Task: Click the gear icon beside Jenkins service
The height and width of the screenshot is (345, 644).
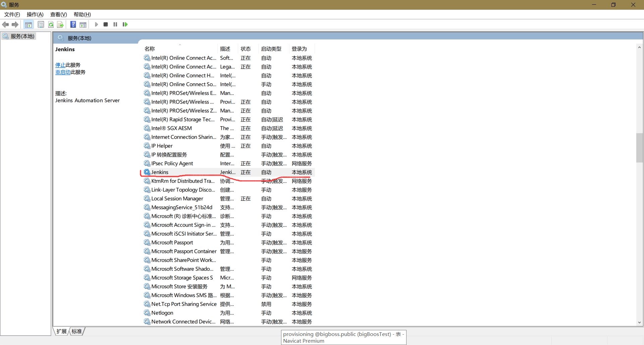Action: [x=147, y=172]
